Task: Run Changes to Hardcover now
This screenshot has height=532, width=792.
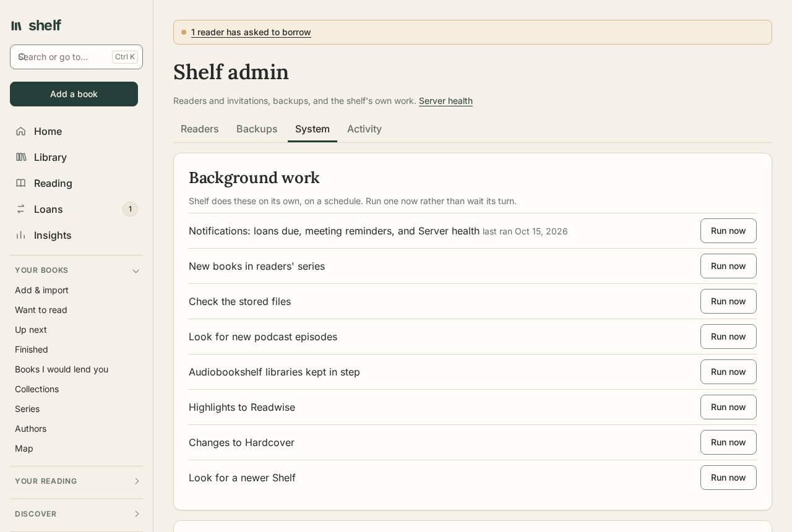Action: point(728,442)
